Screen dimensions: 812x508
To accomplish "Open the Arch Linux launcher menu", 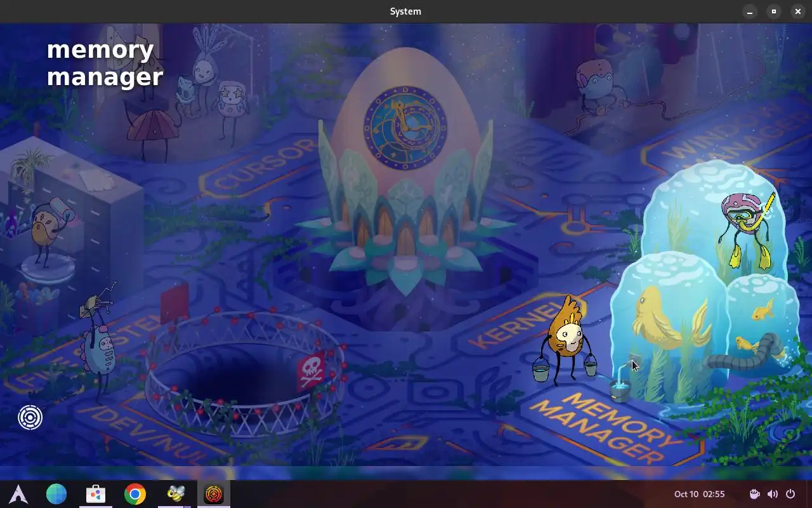I will pyautogui.click(x=18, y=493).
